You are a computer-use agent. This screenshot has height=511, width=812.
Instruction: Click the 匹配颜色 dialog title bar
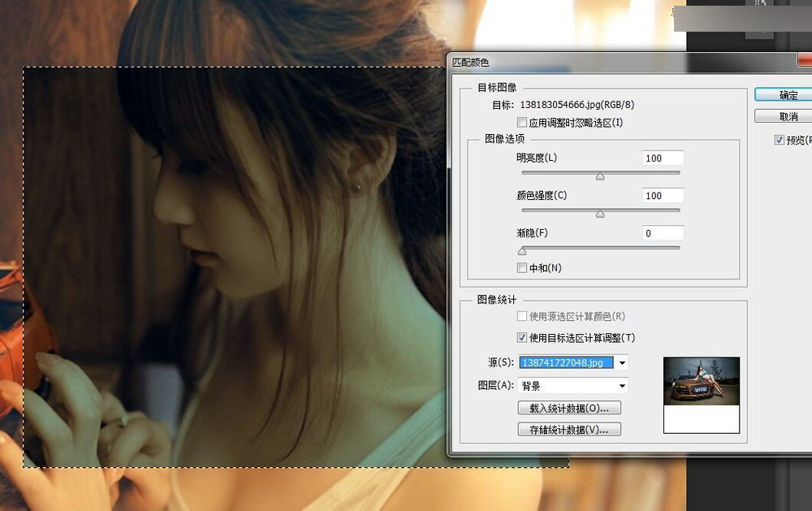pos(629,63)
